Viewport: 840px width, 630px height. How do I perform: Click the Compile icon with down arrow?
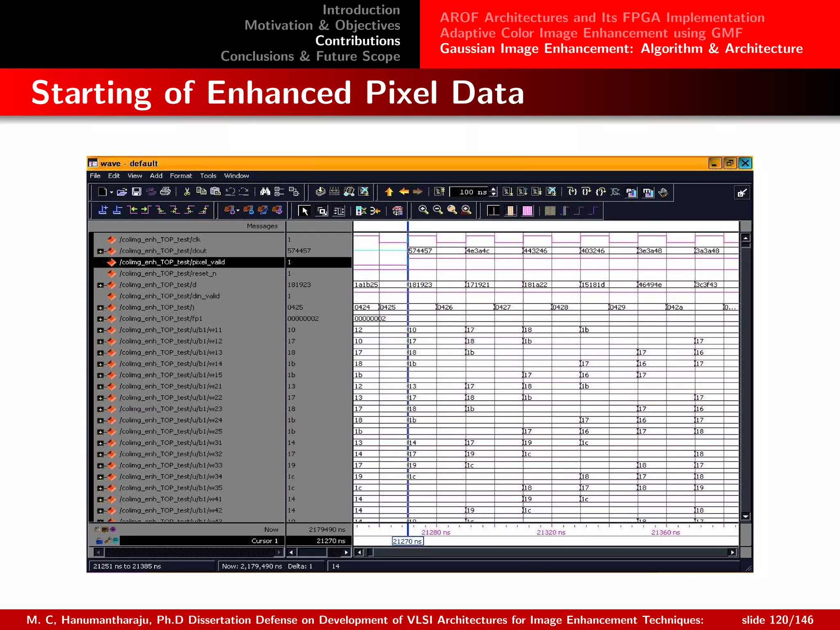coord(320,192)
